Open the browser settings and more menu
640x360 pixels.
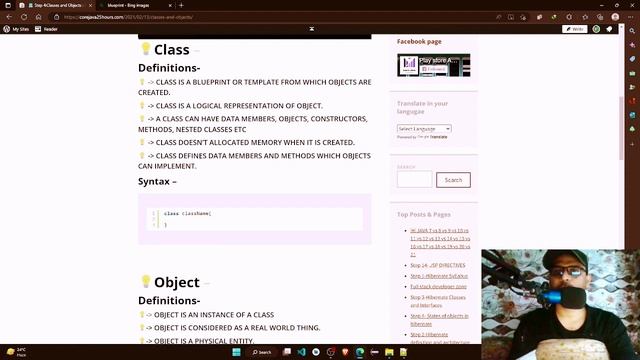pos(630,17)
